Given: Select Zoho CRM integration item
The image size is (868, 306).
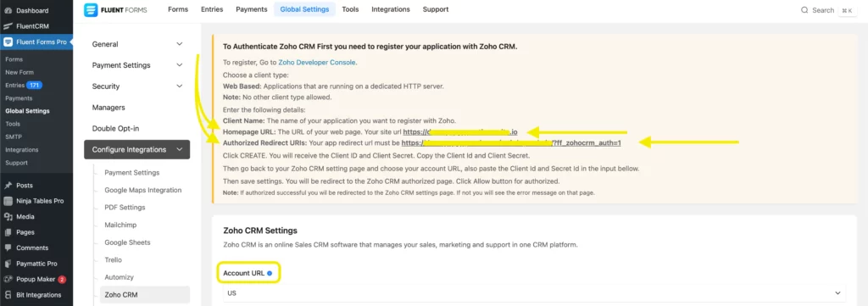Looking at the screenshot, I should [x=145, y=295].
